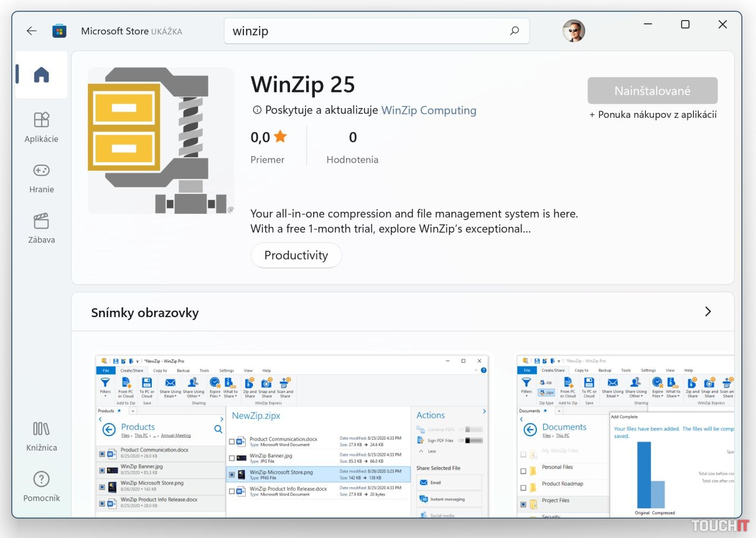Select the Productivity category tag
The width and height of the screenshot is (756, 538).
[x=296, y=255]
